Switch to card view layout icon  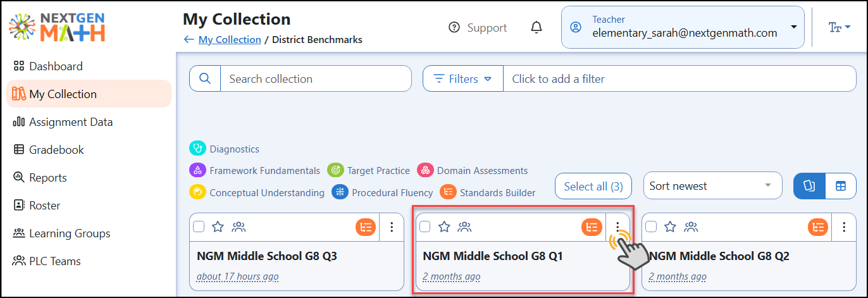click(x=809, y=186)
